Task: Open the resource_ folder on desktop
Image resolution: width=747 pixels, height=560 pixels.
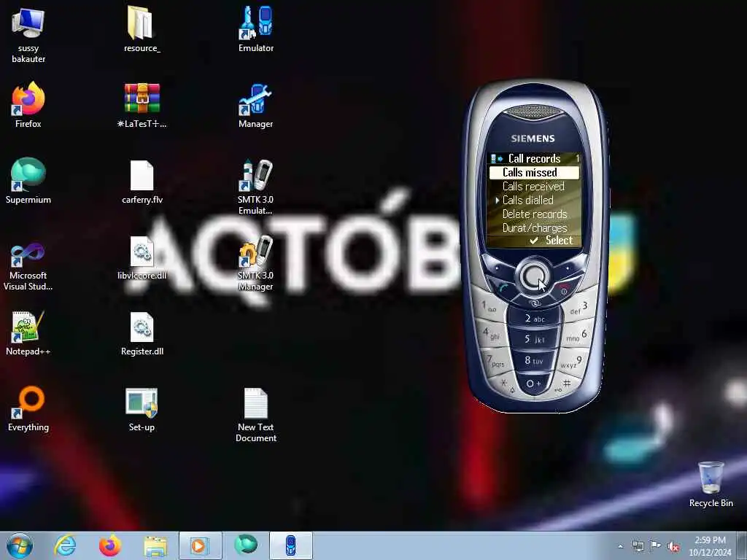Action: coord(142,29)
